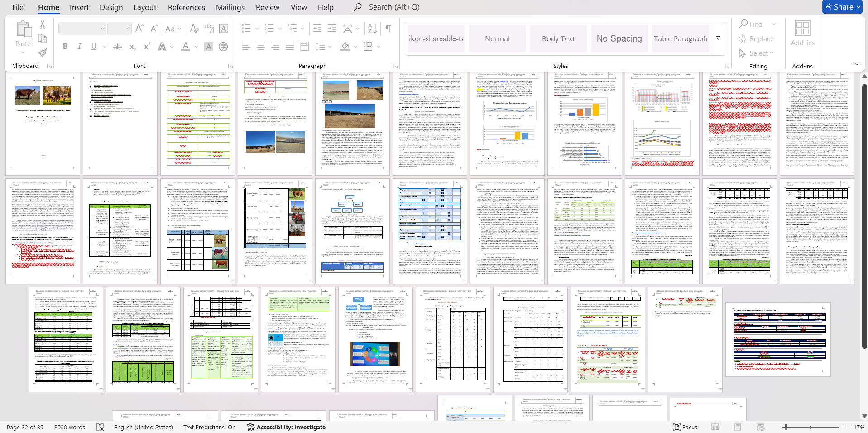Apply the No Spacing style
The image size is (868, 433).
point(619,38)
